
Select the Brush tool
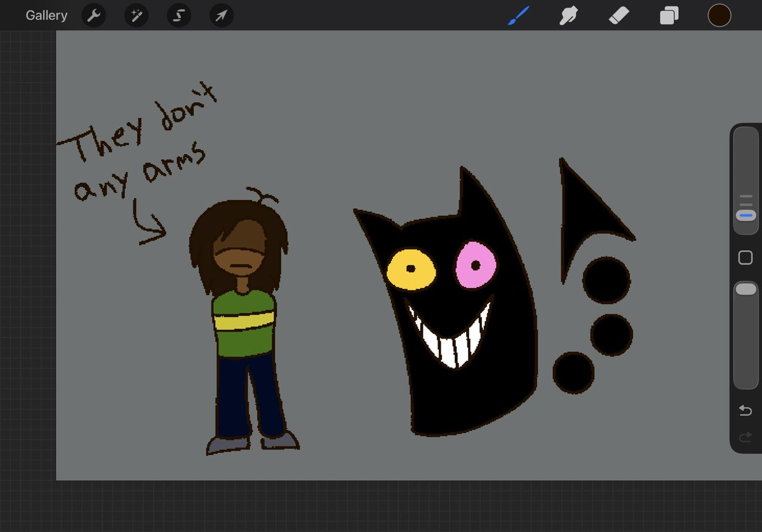coord(518,15)
